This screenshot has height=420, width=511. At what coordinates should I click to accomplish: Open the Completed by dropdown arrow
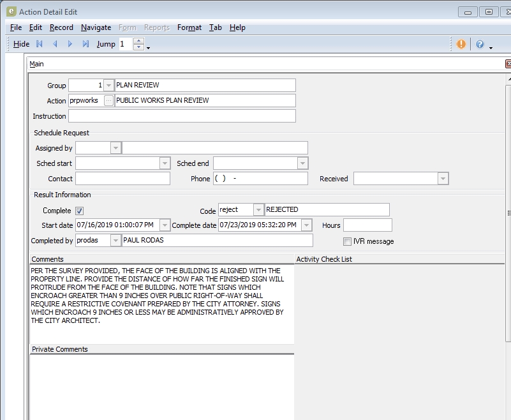tap(115, 240)
